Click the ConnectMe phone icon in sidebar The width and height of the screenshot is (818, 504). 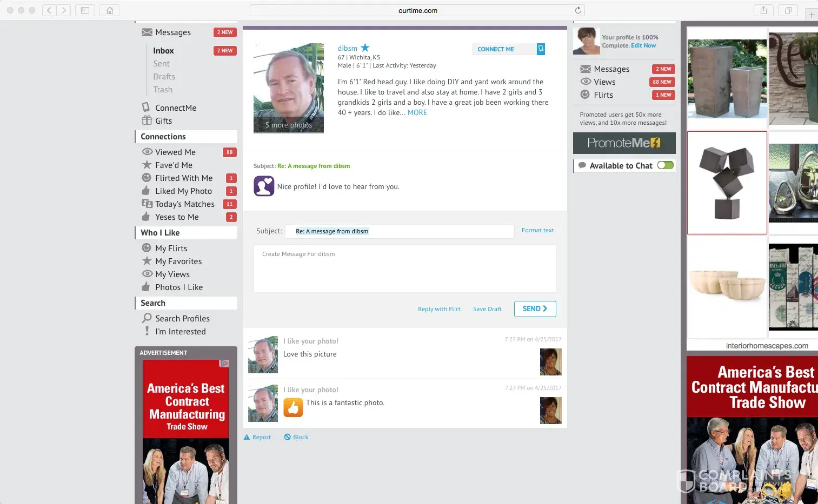click(x=146, y=107)
